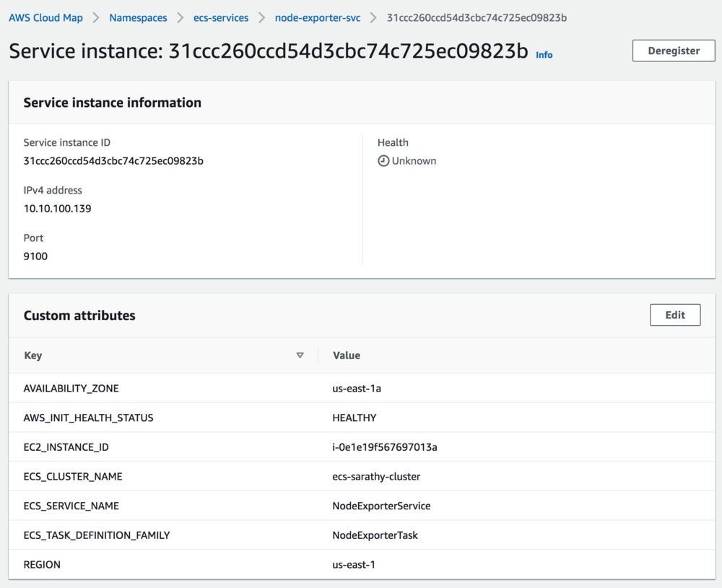Click the current instance ID in the breadcrumb
The image size is (722, 588).
click(x=477, y=17)
